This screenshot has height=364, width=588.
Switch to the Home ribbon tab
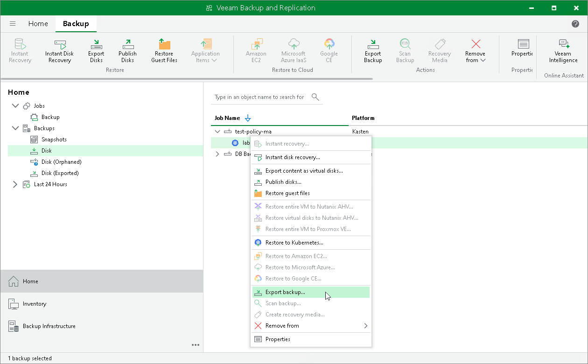click(x=38, y=24)
